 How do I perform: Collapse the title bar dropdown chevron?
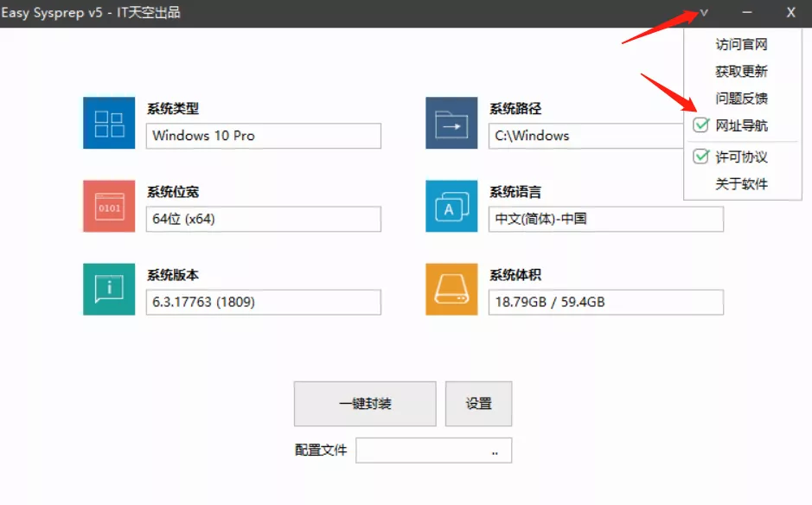click(x=704, y=13)
